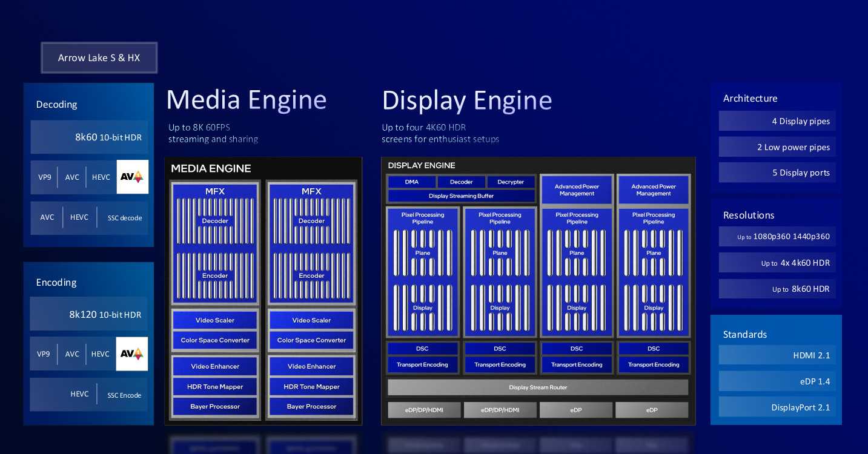Select the AV1 logo in the Decoding panel
The image size is (868, 454).
tap(133, 177)
